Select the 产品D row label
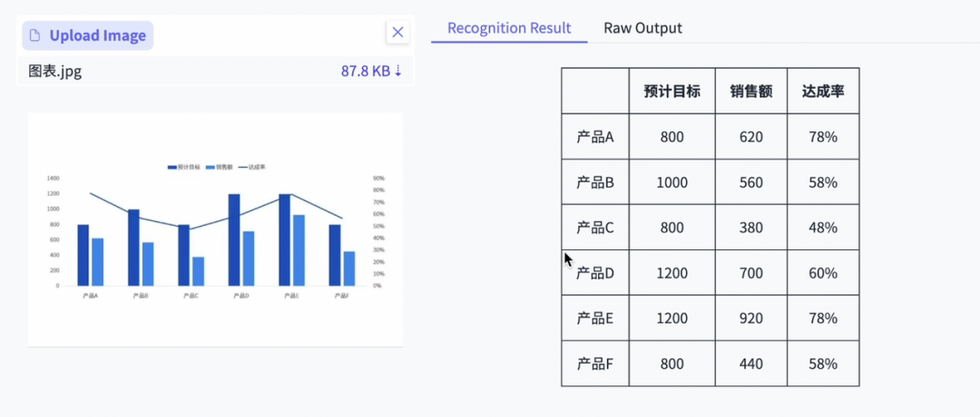Screen dimensions: 980x417 pos(595,273)
